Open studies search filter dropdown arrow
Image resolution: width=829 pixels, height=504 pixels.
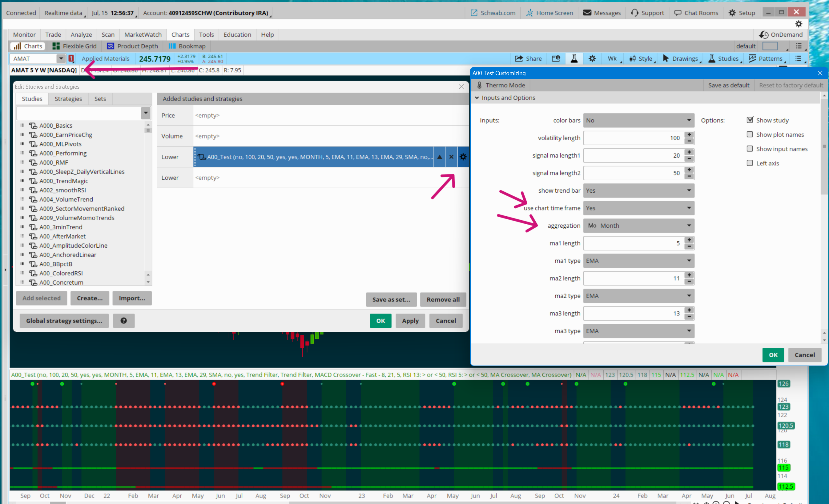coord(146,113)
